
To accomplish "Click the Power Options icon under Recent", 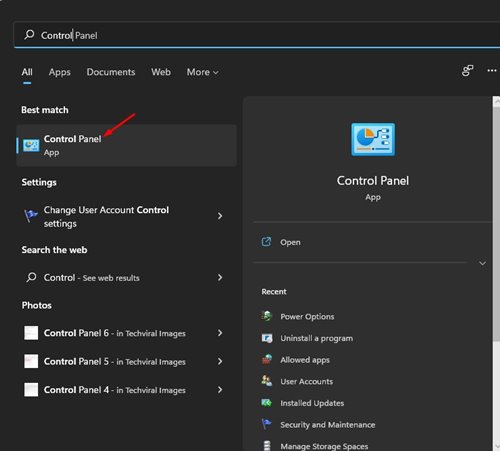I will coord(267,316).
